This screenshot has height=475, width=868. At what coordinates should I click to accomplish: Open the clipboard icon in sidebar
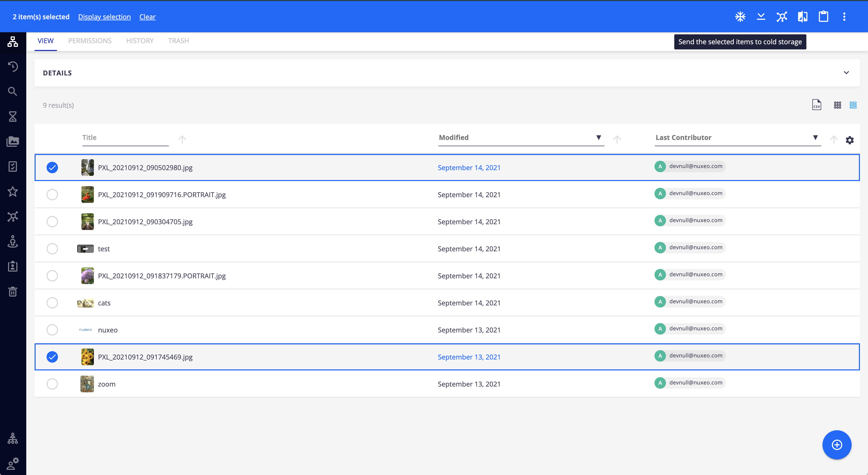pos(13,267)
